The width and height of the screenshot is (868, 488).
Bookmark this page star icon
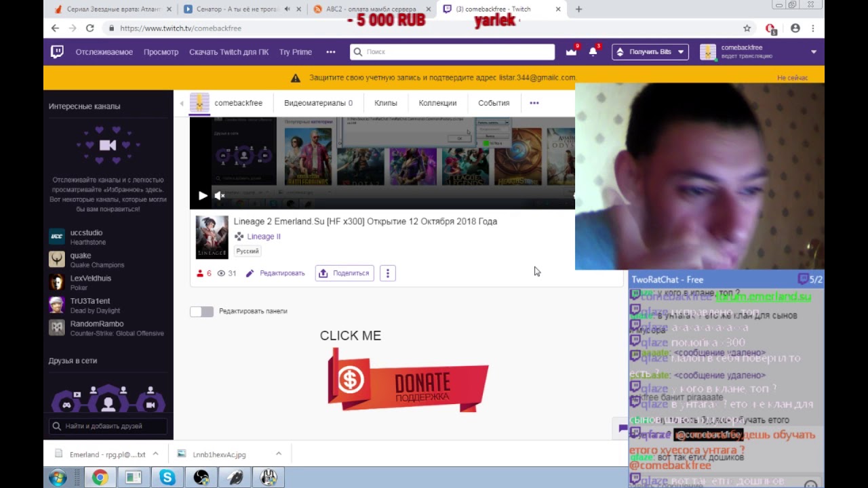[747, 28]
